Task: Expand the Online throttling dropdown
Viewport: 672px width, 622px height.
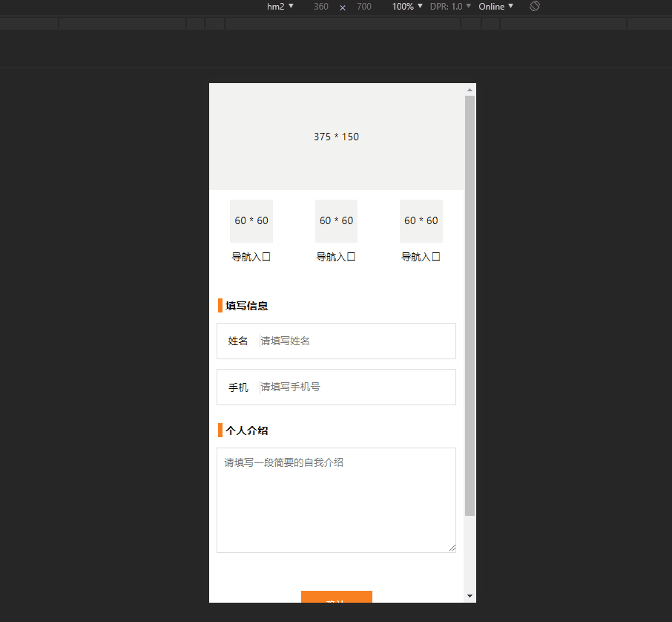Action: click(x=496, y=7)
